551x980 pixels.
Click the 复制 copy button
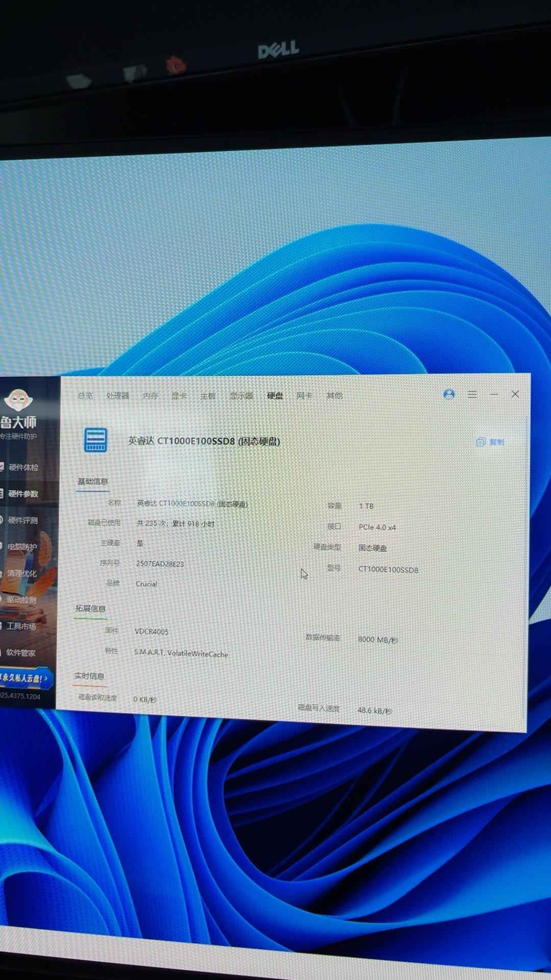(x=490, y=442)
